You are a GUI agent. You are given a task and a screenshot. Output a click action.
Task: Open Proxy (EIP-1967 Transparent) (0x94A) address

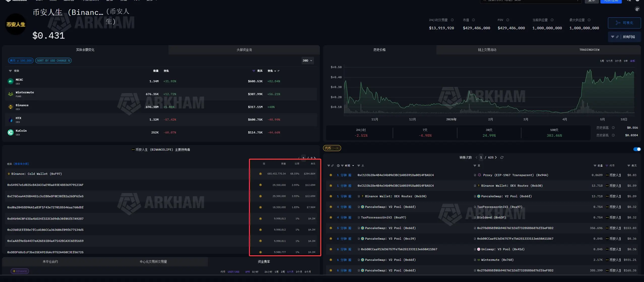pos(516,175)
